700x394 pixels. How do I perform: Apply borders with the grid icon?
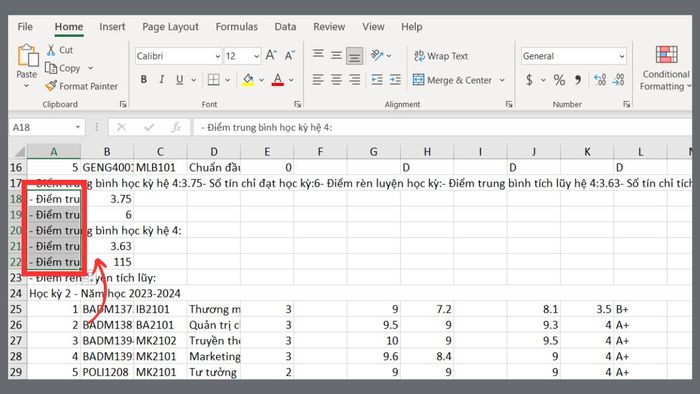(213, 80)
